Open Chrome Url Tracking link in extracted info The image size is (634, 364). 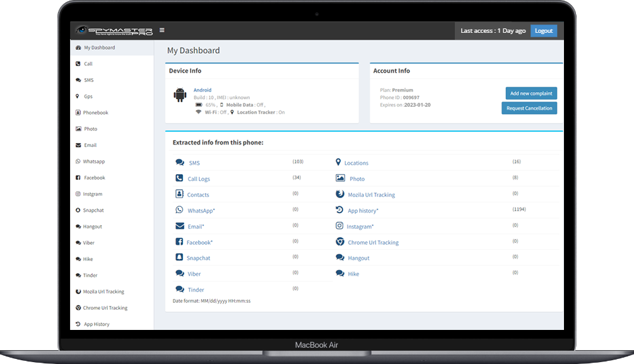[373, 243]
